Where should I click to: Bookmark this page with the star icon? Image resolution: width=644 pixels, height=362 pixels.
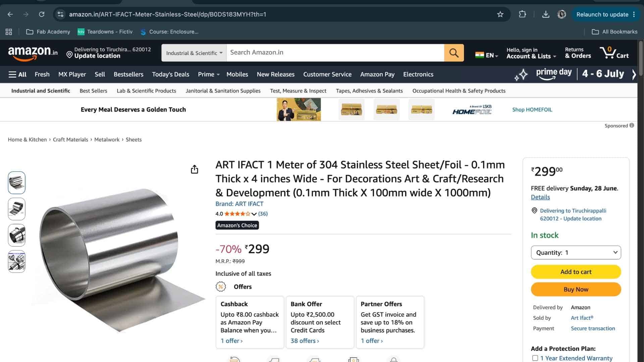pos(500,14)
